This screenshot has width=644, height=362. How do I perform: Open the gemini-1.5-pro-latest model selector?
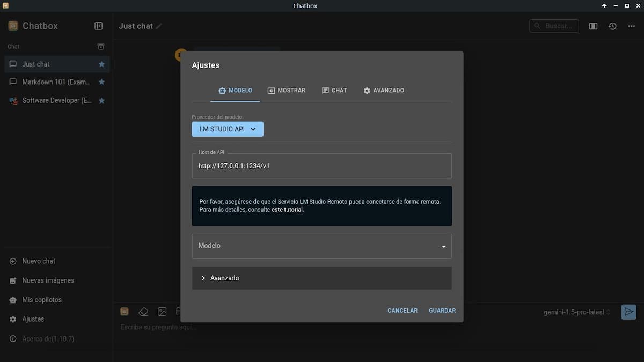577,312
